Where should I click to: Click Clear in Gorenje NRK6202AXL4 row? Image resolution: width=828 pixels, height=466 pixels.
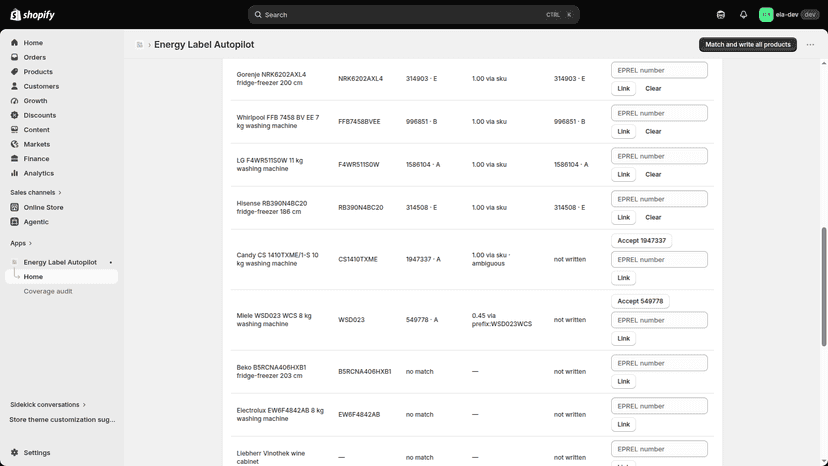[653, 88]
